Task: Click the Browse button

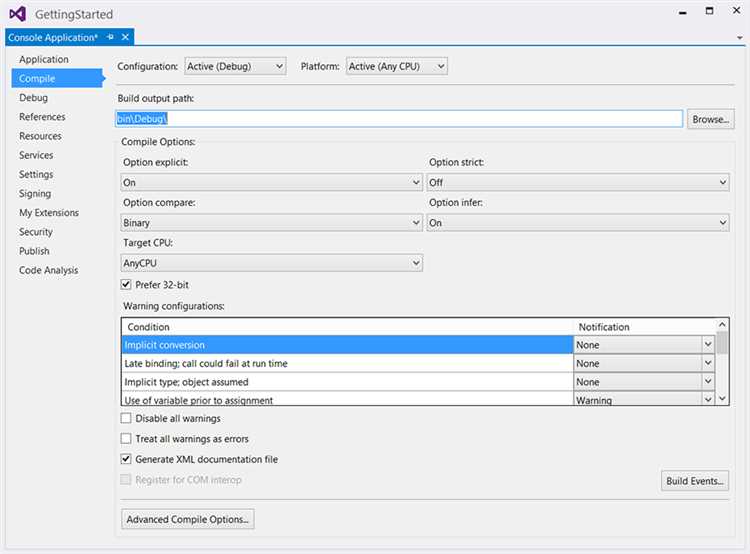Action: coord(711,119)
